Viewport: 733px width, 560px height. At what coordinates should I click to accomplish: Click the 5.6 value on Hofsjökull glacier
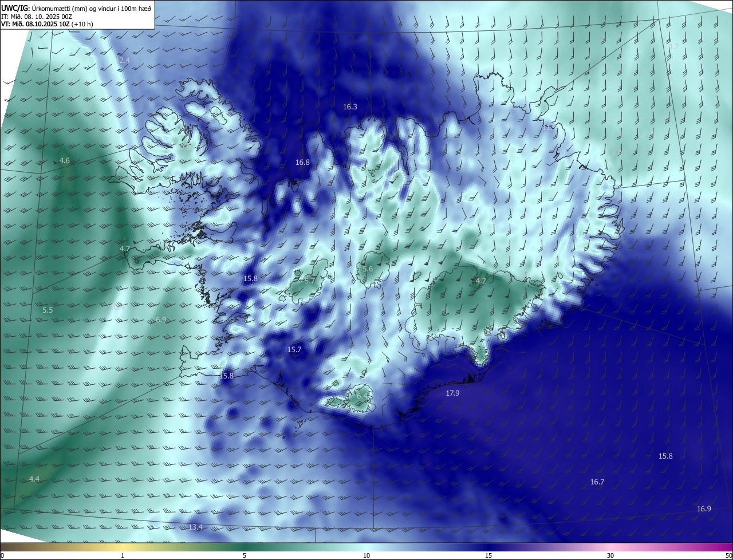[x=368, y=269]
